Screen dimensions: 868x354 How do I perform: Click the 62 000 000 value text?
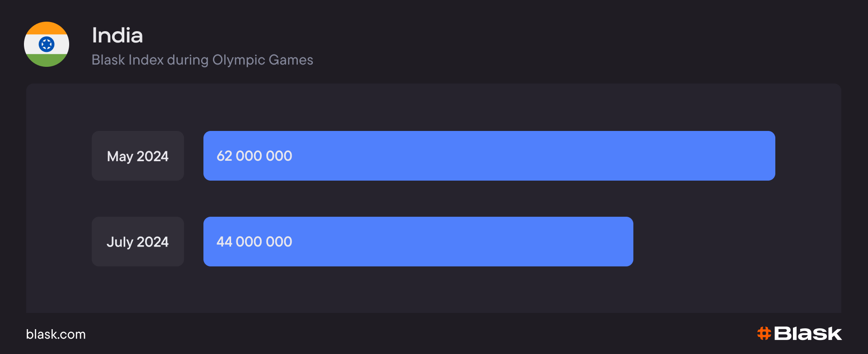tap(254, 156)
